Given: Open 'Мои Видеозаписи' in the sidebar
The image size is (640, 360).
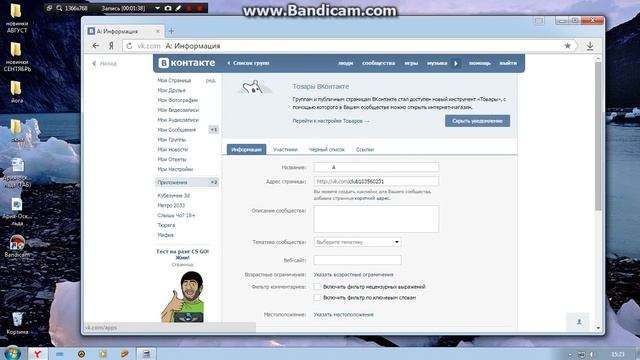Looking at the screenshot, I should click(x=178, y=110).
